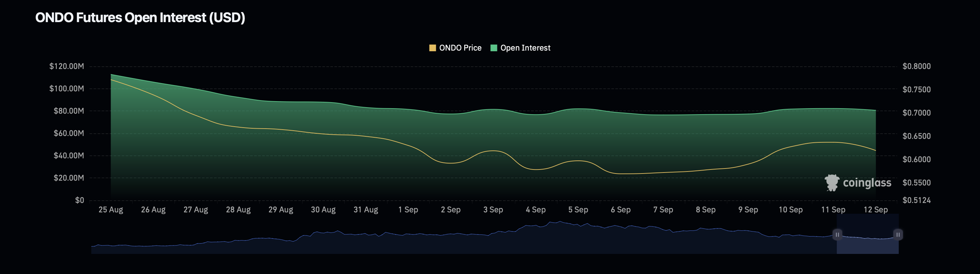Image resolution: width=980 pixels, height=274 pixels.
Task: Click the $40.00M axis value
Action: tap(69, 155)
